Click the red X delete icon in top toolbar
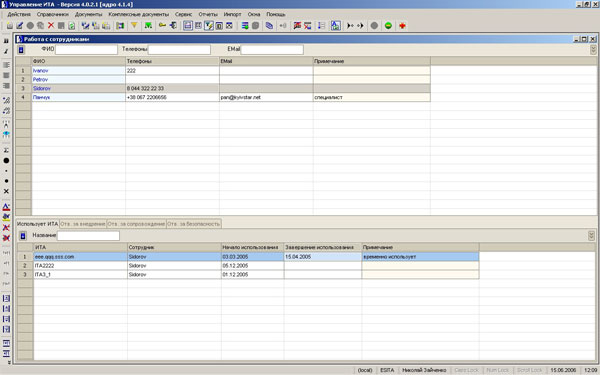 click(51, 26)
